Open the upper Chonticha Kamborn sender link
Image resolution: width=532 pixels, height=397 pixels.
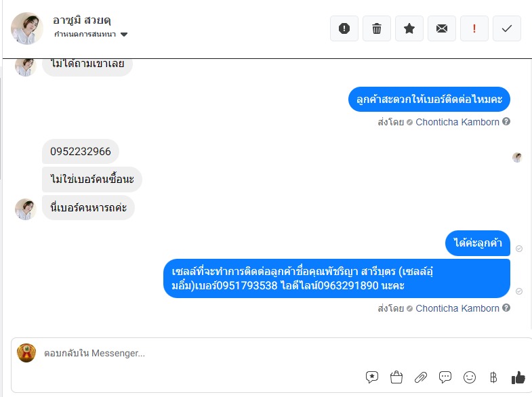(457, 122)
